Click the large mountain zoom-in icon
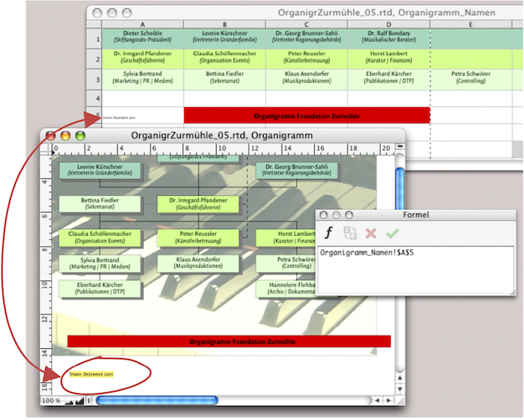This screenshot has height=420, width=524. pyautogui.click(x=79, y=401)
